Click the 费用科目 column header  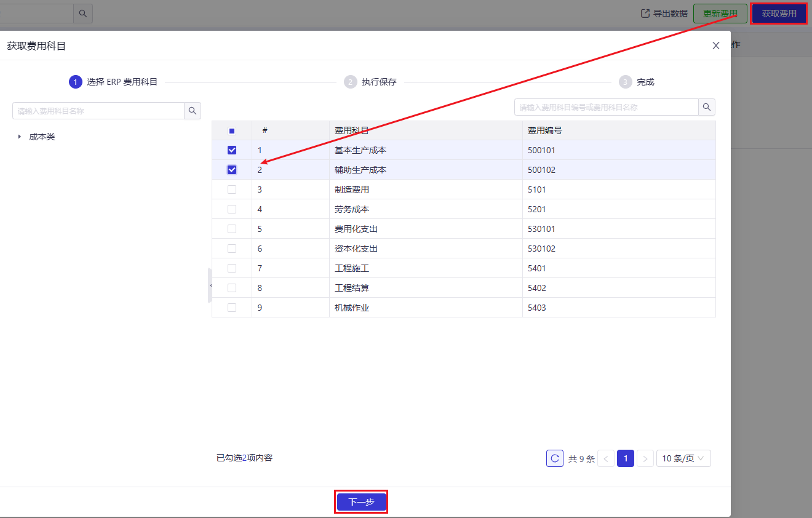tap(426, 130)
